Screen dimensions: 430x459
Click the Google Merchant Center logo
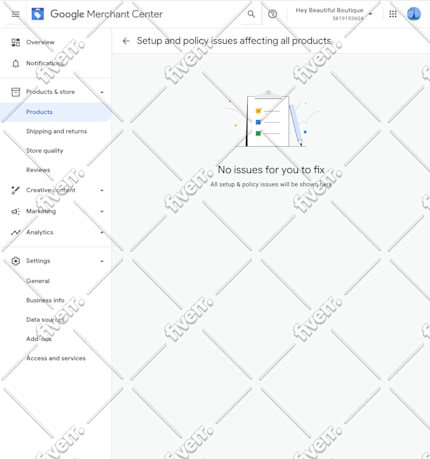point(38,14)
